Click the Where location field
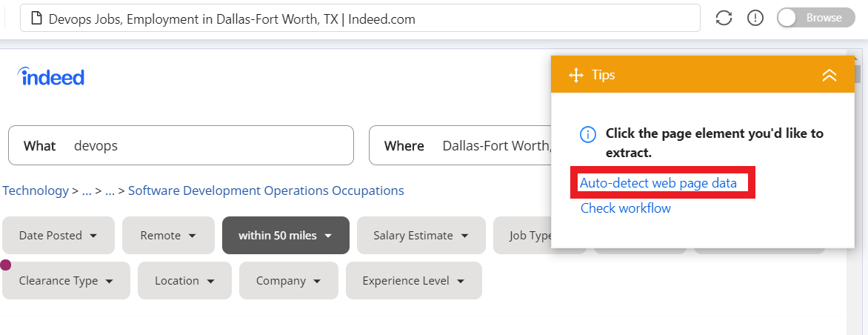Image resolution: width=868 pixels, height=335 pixels. pyautogui.click(x=461, y=145)
